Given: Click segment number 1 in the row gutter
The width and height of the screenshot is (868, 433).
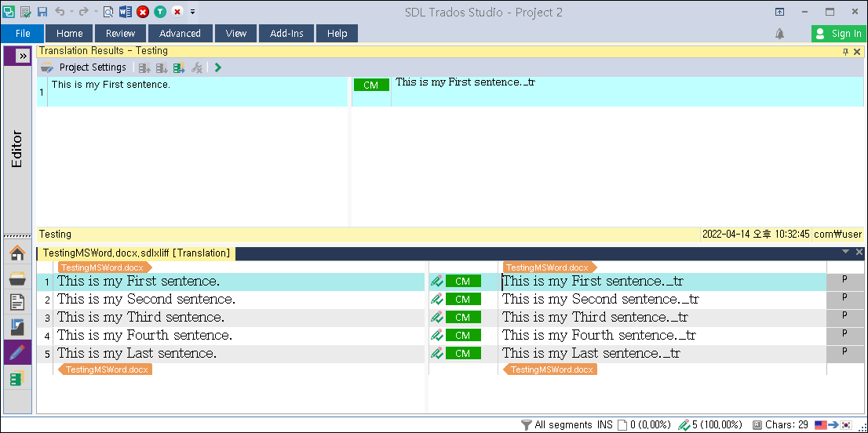Looking at the screenshot, I should pyautogui.click(x=47, y=282).
